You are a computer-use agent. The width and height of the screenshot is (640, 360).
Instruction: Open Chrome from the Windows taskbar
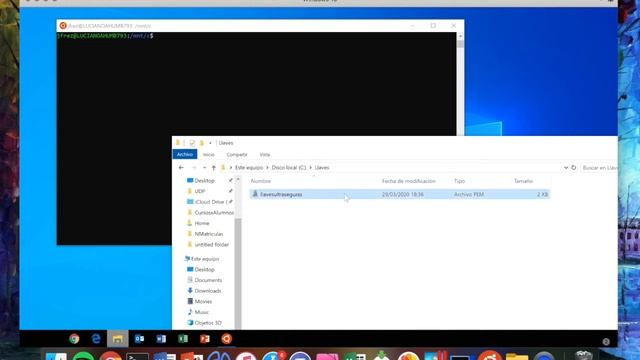pyautogui.click(x=74, y=339)
